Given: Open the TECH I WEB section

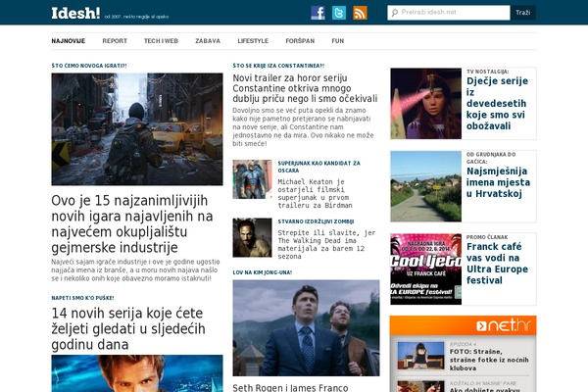Looking at the screenshot, I should click(x=162, y=41).
